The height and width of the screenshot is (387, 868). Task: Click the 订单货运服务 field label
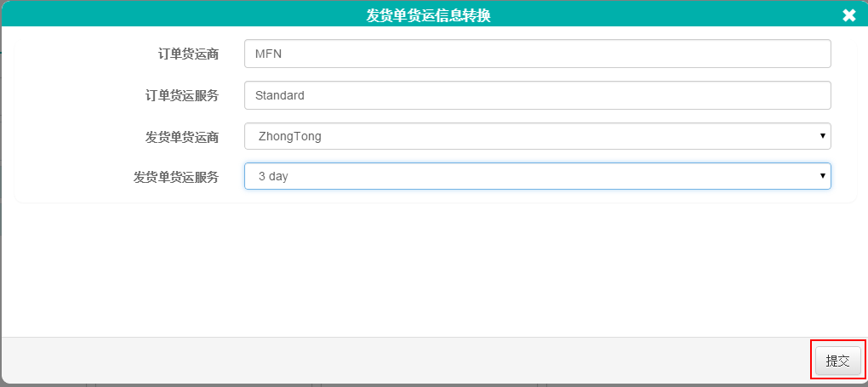coord(181,96)
